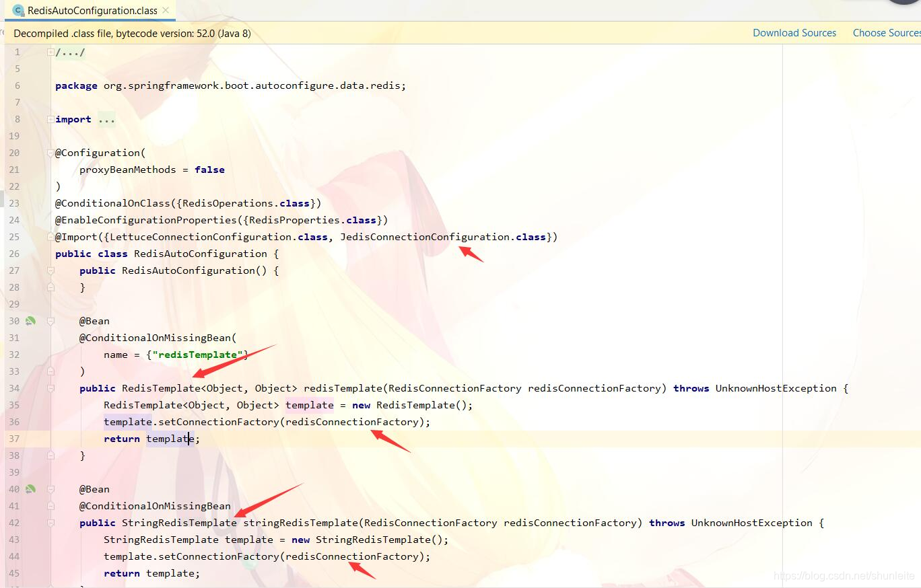The width and height of the screenshot is (921, 588).
Task: Click the fold end marker on line 33
Action: click(x=50, y=371)
